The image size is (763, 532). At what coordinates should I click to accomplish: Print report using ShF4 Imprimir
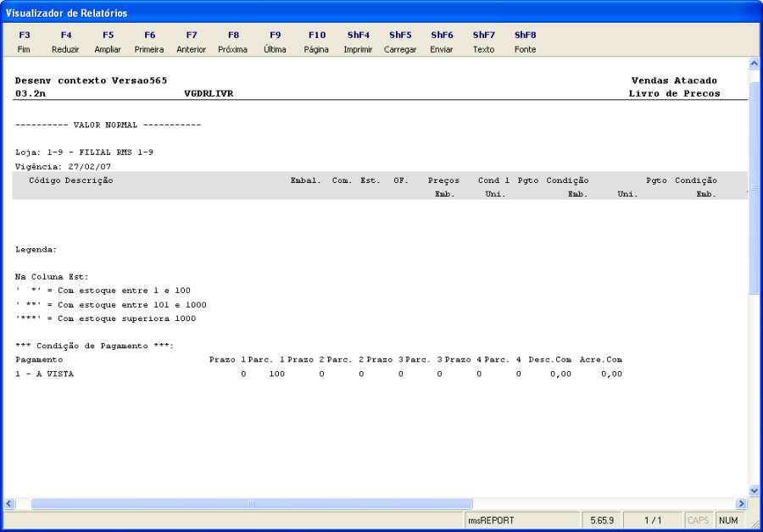coord(358,42)
